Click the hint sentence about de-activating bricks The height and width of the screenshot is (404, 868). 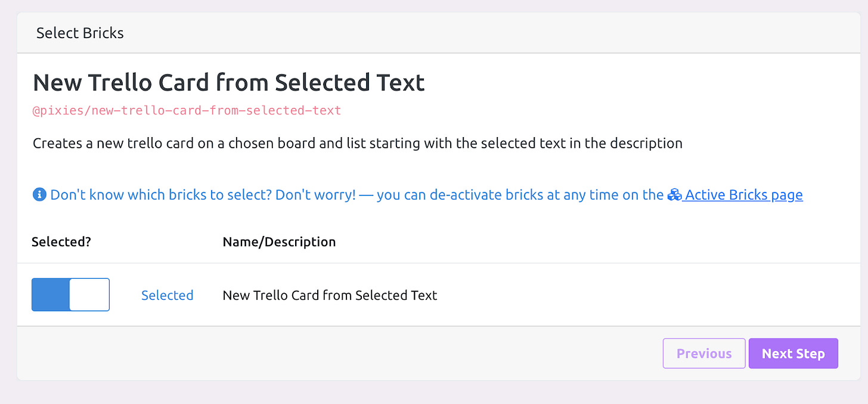[x=358, y=194]
